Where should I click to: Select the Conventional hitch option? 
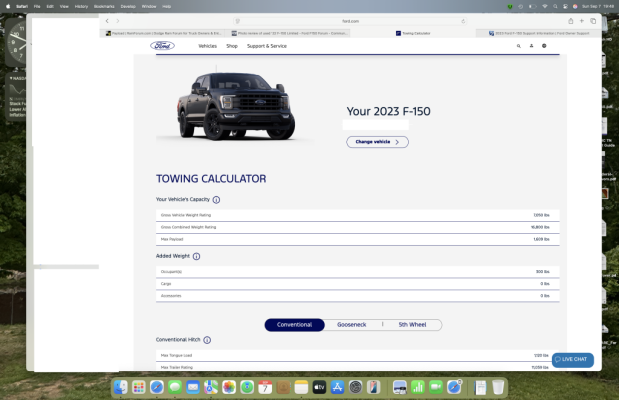click(x=294, y=325)
